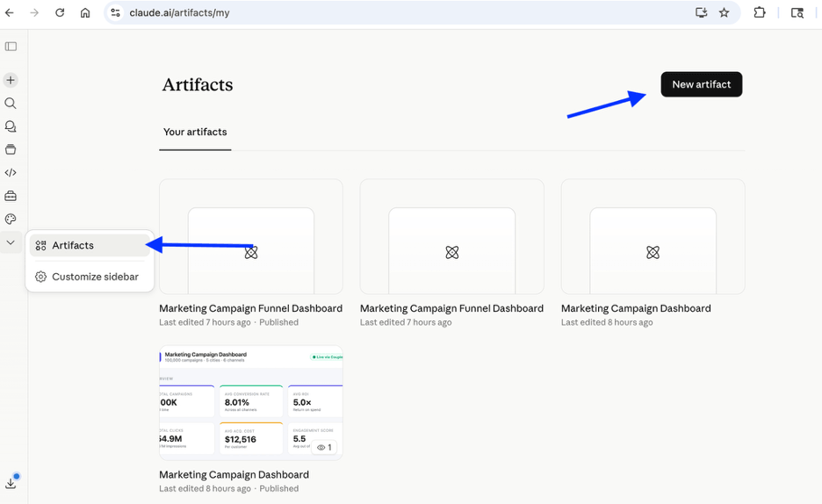Image resolution: width=822 pixels, height=504 pixels.
Task: Reload the page
Action: (60, 12)
